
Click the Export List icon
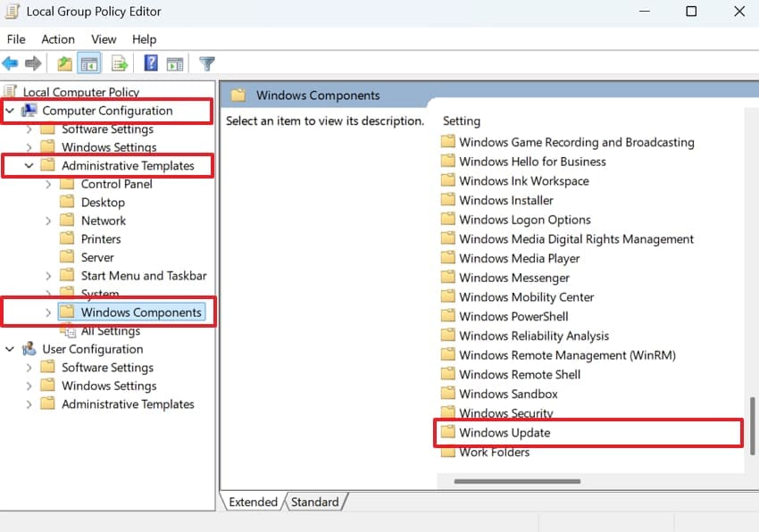coord(119,63)
